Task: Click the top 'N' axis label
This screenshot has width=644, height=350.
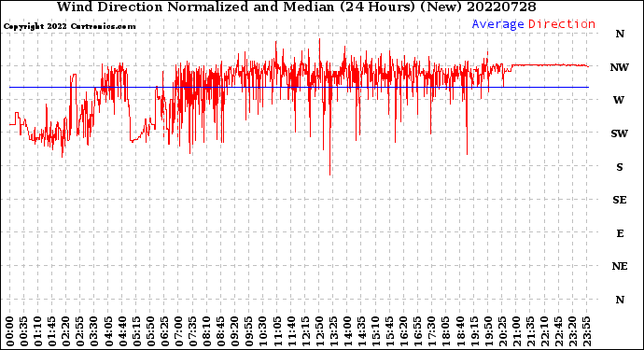Action: (x=620, y=35)
